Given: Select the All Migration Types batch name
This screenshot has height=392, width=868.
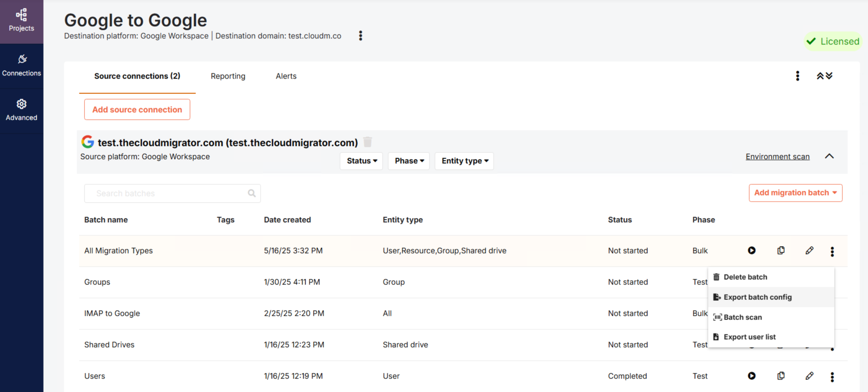Looking at the screenshot, I should point(119,250).
